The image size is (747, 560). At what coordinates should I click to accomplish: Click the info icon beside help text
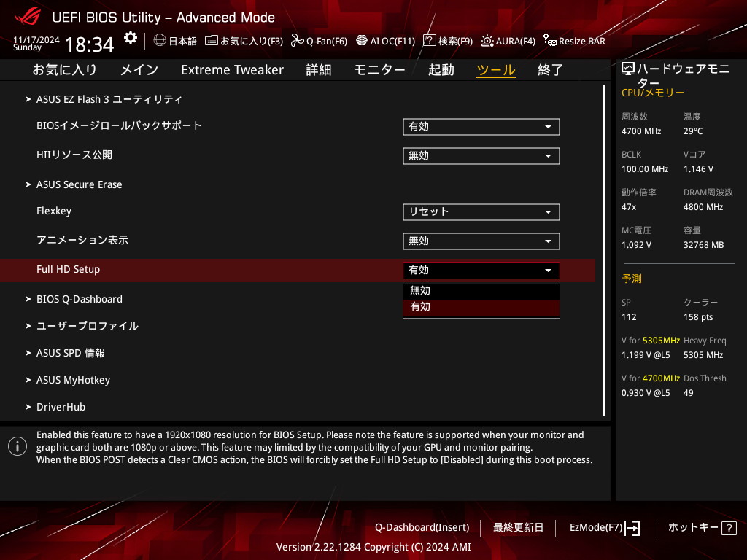18,446
